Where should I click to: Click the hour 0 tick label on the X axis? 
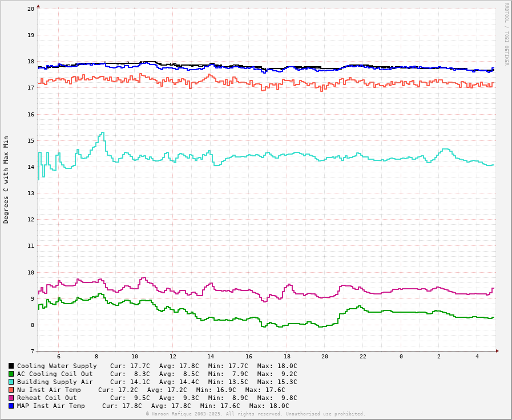click(401, 357)
